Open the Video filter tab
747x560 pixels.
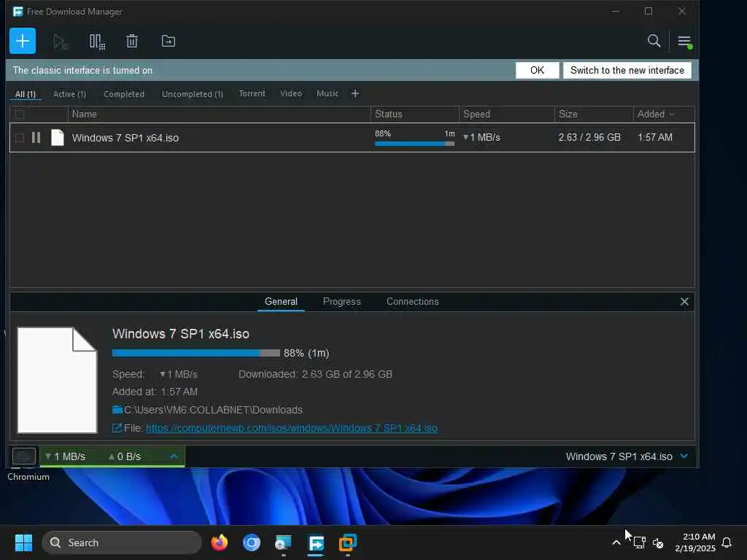[291, 93]
